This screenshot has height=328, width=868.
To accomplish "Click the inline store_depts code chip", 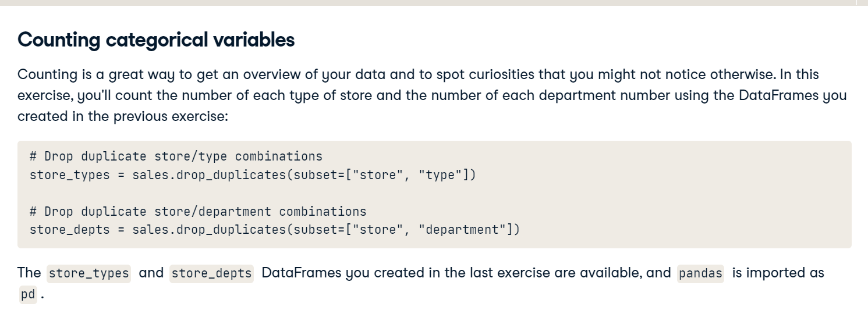I will (212, 273).
